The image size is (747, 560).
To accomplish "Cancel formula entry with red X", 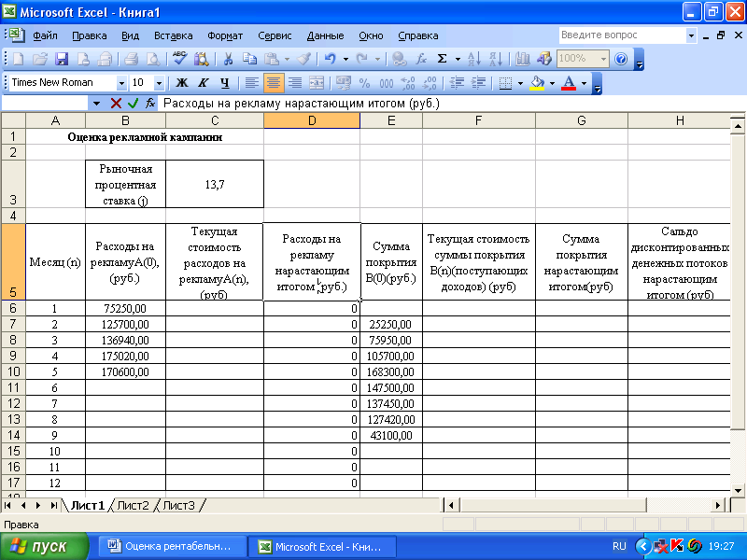I will tap(115, 103).
